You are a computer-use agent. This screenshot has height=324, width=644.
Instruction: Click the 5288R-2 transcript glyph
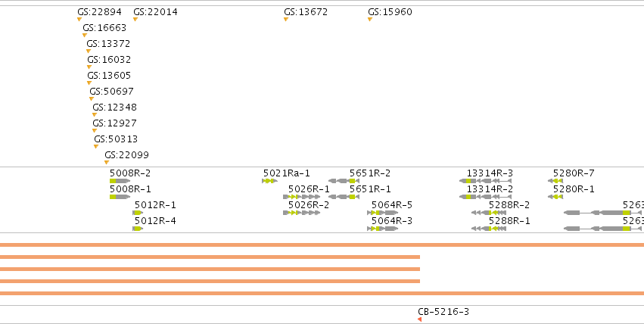489,213
